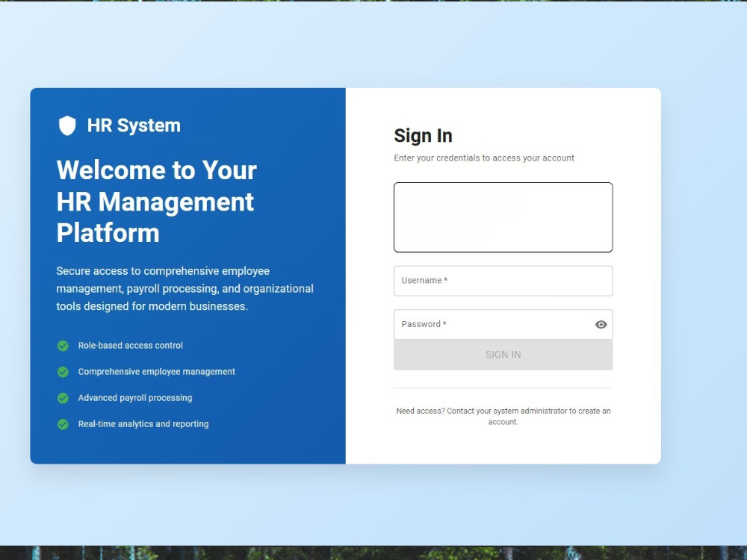Click green check icon beside Role-based access control
Screen dimensions: 747x560
63,346
